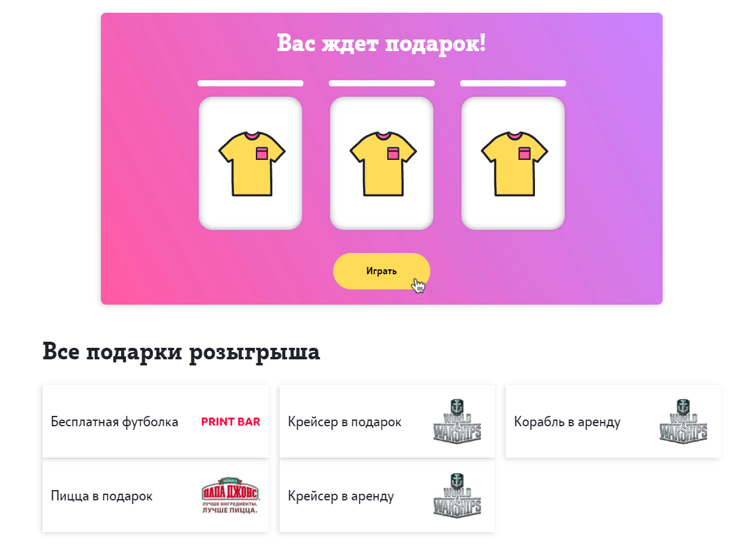Image resolution: width=752 pixels, height=560 pixels.
Task: Click the white bar above middle slot
Action: tap(382, 83)
